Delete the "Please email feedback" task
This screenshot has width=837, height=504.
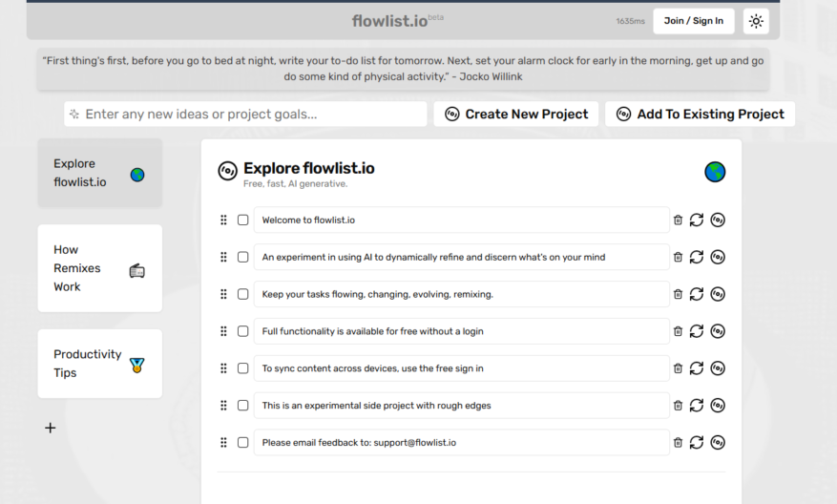tap(678, 443)
